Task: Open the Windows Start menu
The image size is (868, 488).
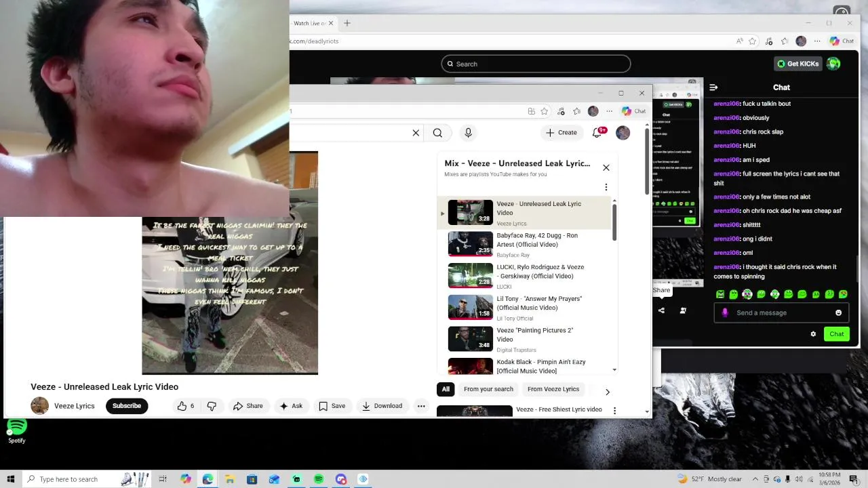Action: click(11, 479)
